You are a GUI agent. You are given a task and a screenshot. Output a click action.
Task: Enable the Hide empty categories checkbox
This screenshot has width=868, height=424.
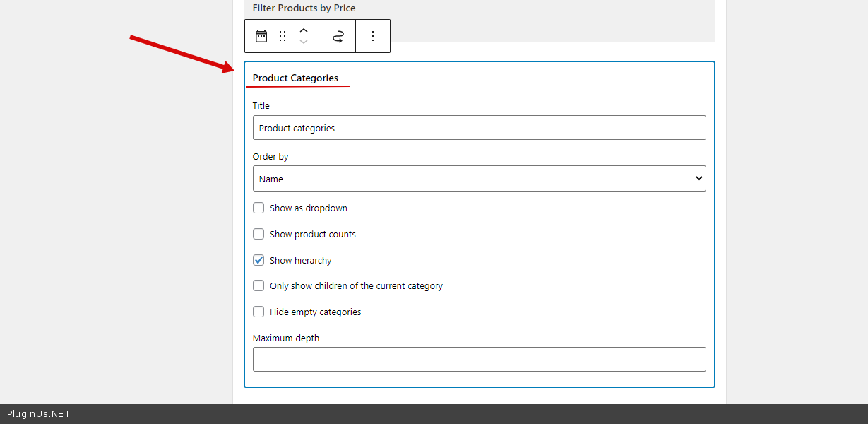click(258, 312)
